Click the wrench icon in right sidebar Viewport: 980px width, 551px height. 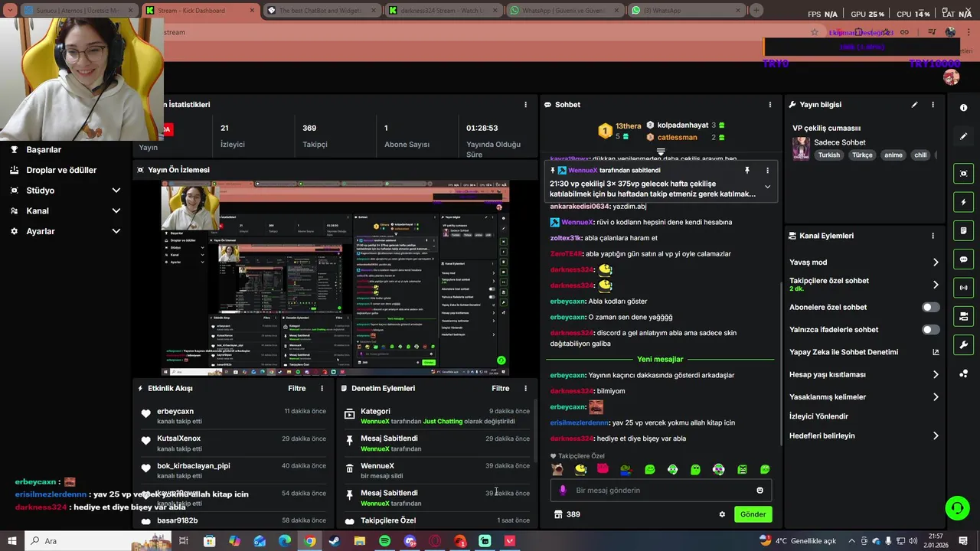click(963, 344)
